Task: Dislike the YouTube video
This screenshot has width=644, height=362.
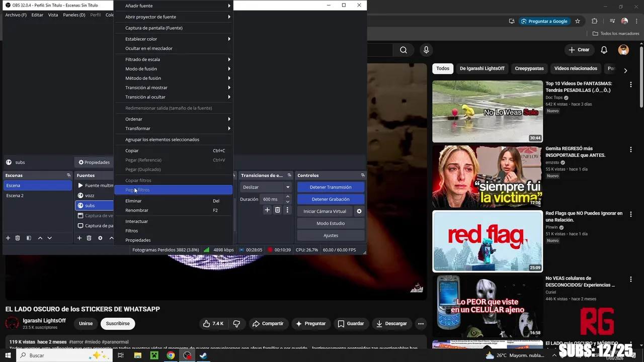Action: click(x=236, y=324)
